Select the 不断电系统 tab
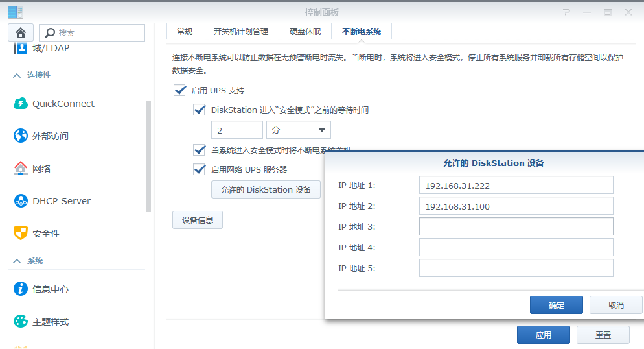Image resolution: width=644 pixels, height=349 pixels. [x=362, y=32]
